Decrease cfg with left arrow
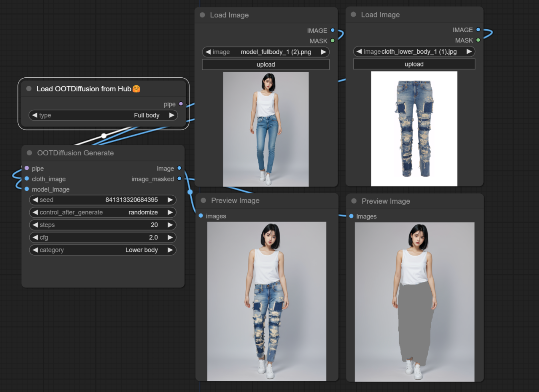This screenshot has width=539, height=392. point(35,237)
